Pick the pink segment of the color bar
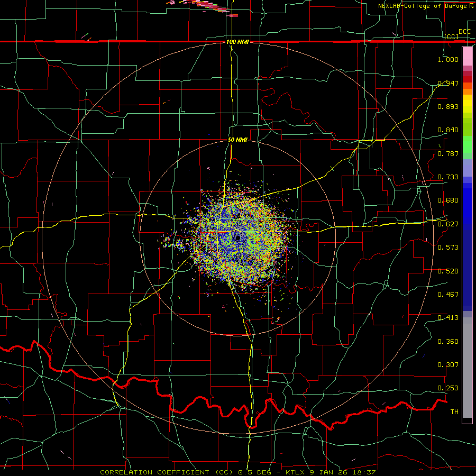This screenshot has height=476, width=476. (x=467, y=57)
